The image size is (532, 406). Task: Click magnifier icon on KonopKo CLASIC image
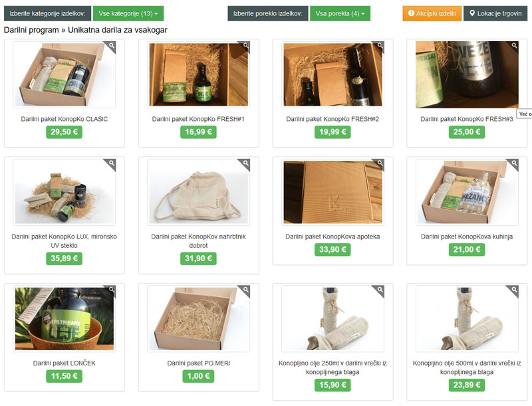(x=111, y=46)
